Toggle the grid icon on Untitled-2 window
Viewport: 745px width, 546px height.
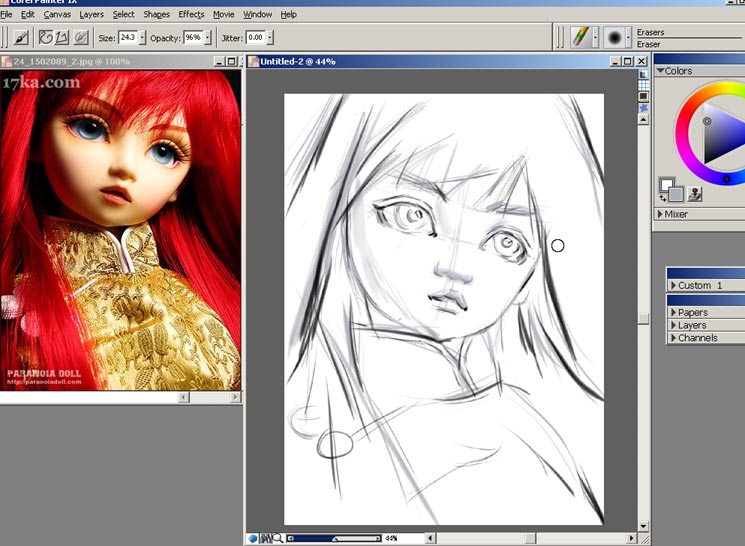click(643, 86)
